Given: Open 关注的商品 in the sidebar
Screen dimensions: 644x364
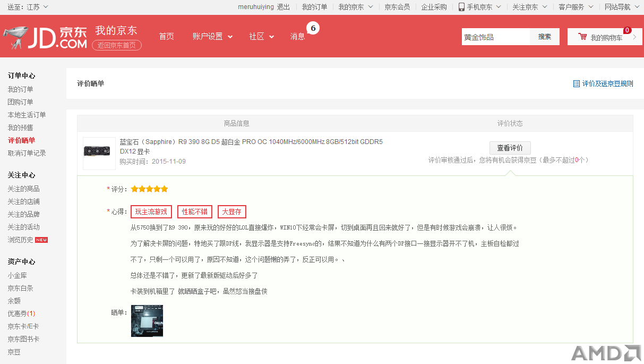Looking at the screenshot, I should 23,189.
